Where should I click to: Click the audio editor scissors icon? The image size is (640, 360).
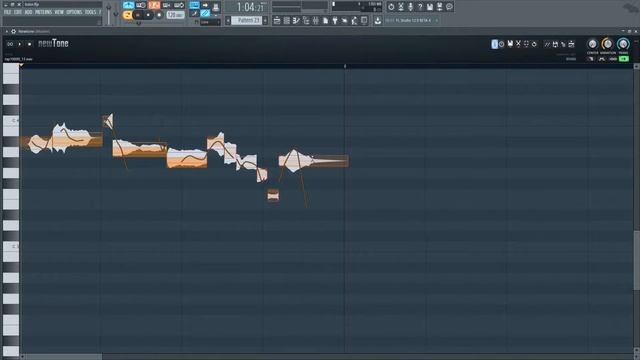tap(401, 7)
